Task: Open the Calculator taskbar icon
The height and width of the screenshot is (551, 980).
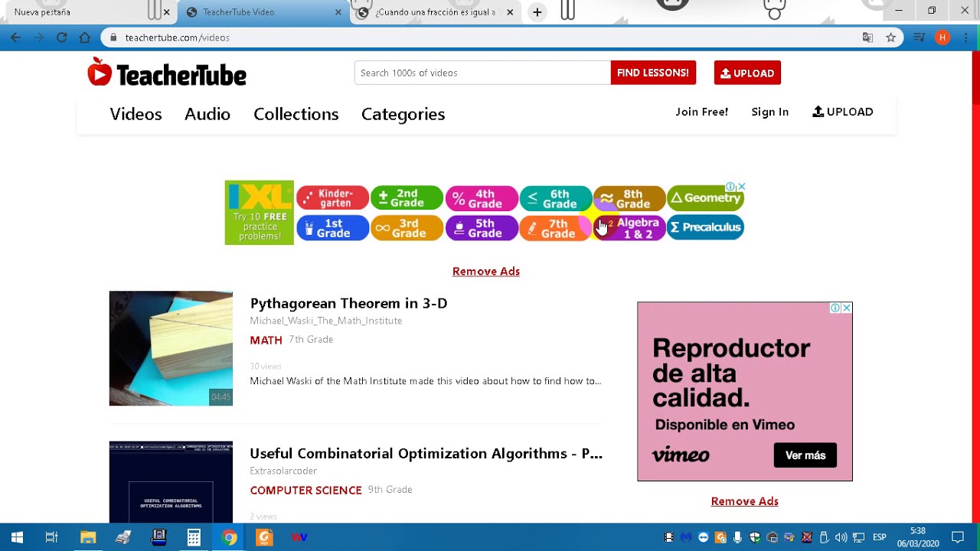Action: [194, 537]
